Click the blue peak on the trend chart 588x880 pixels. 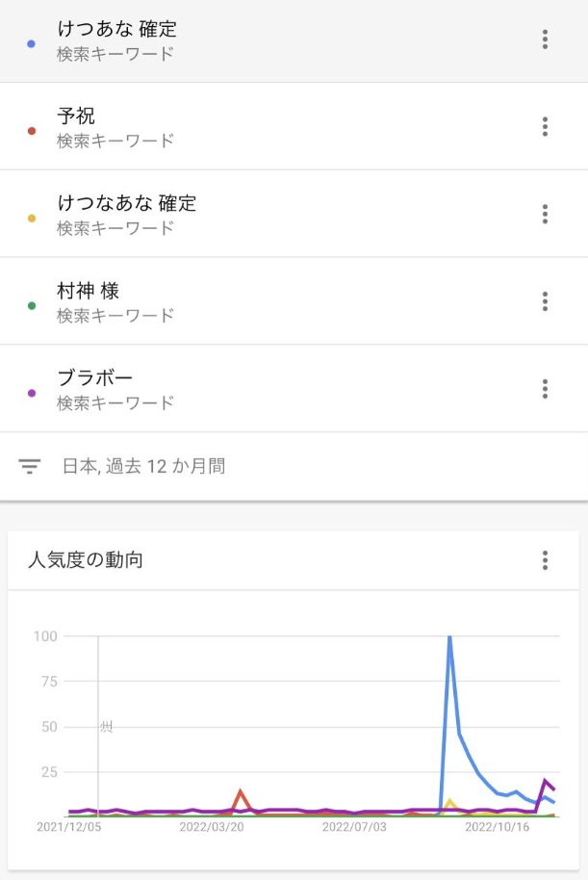click(x=449, y=637)
